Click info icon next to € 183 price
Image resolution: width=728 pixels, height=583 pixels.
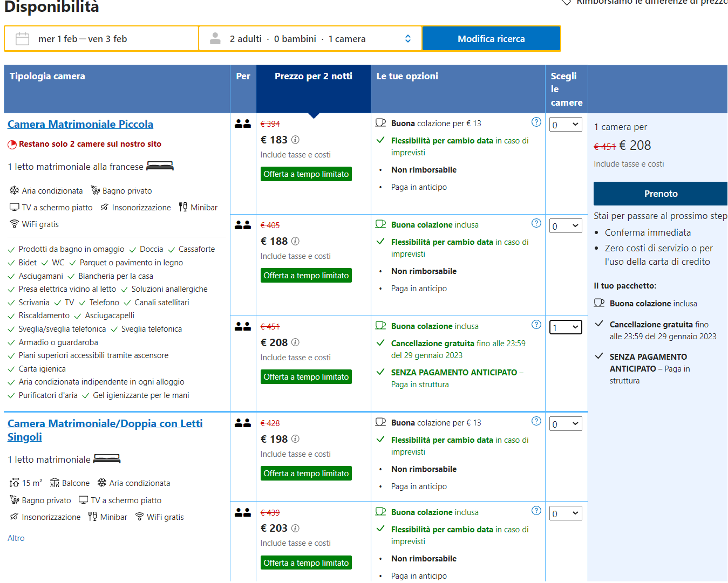295,140
